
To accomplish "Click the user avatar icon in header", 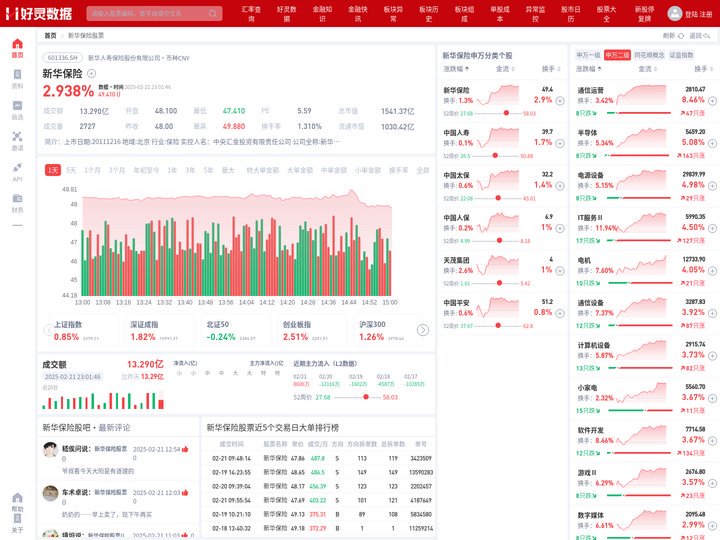I will tap(675, 13).
